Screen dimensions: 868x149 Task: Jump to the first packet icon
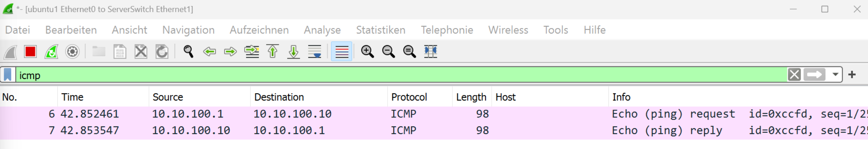tap(273, 52)
